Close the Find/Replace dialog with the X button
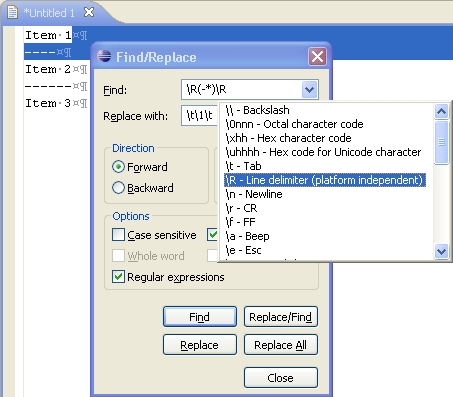453x397 pixels. (317, 57)
